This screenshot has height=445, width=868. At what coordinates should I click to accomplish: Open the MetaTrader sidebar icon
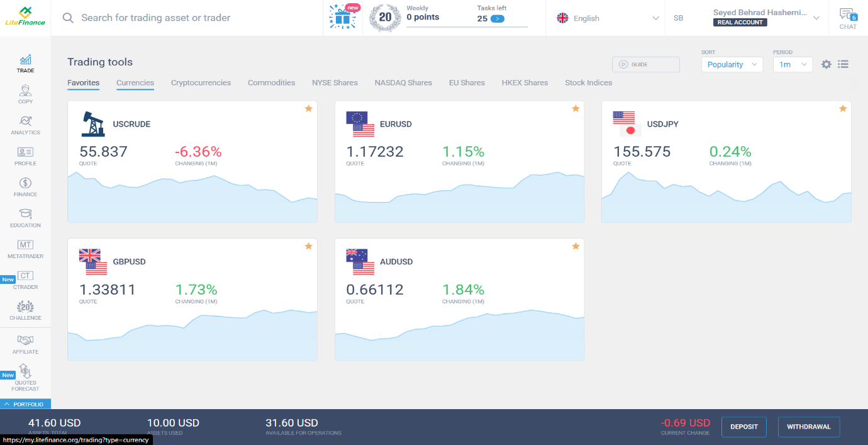coord(26,248)
